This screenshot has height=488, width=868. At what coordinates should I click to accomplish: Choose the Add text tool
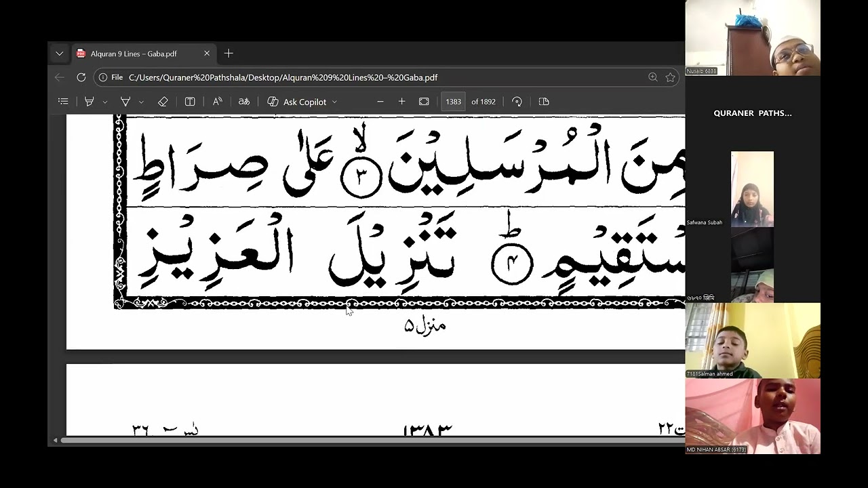tap(190, 102)
